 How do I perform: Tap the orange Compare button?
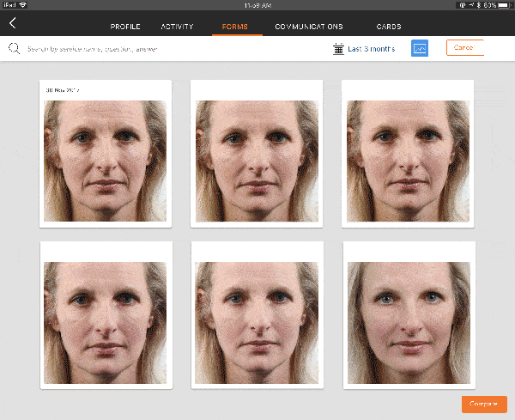484,405
